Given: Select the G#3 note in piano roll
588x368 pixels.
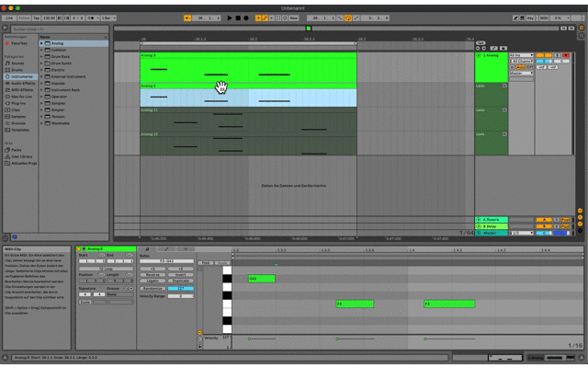Looking at the screenshot, I should coord(261,279).
